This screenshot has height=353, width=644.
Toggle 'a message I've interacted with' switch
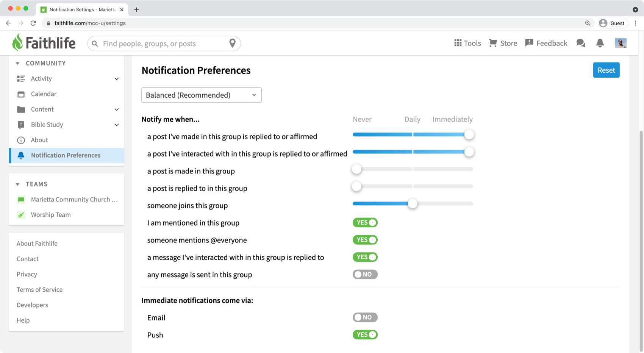click(365, 257)
